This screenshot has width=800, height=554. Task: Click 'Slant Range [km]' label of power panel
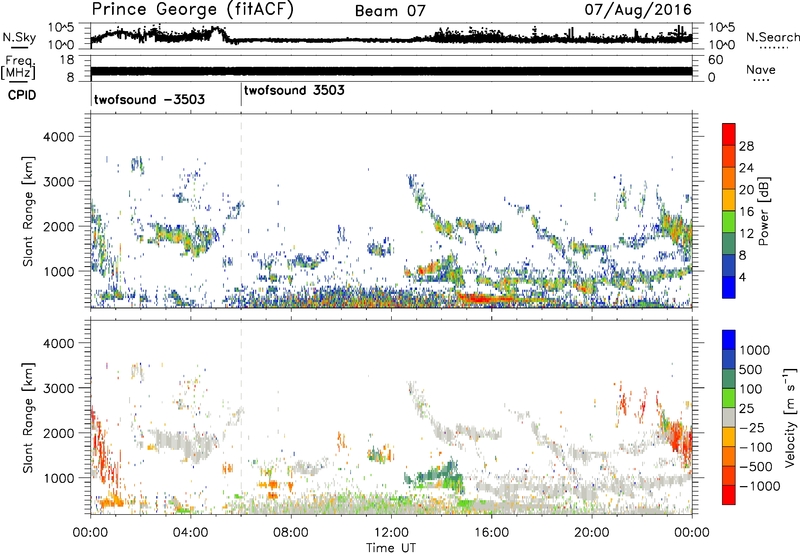[28, 211]
